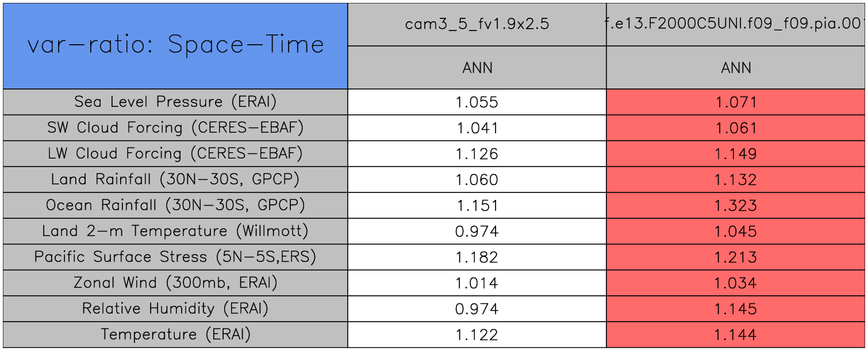
Task: Click the blue var-ratio: Space-Time title cell
Action: [175, 45]
